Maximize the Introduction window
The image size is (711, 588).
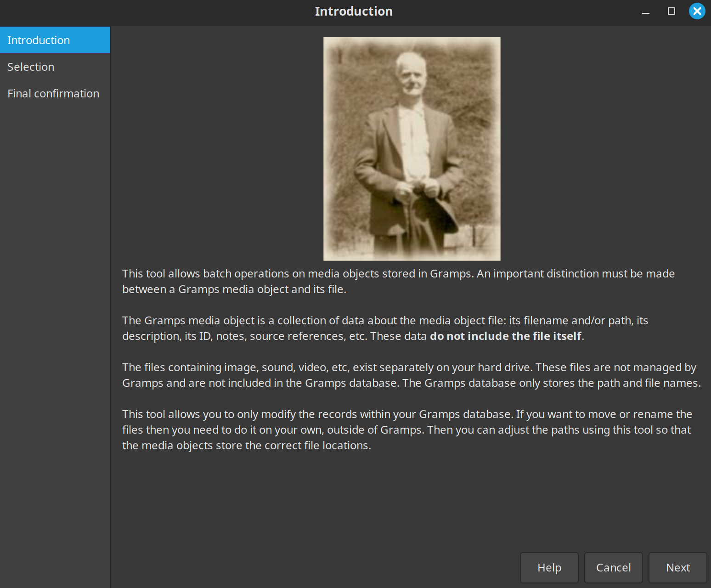(x=671, y=11)
